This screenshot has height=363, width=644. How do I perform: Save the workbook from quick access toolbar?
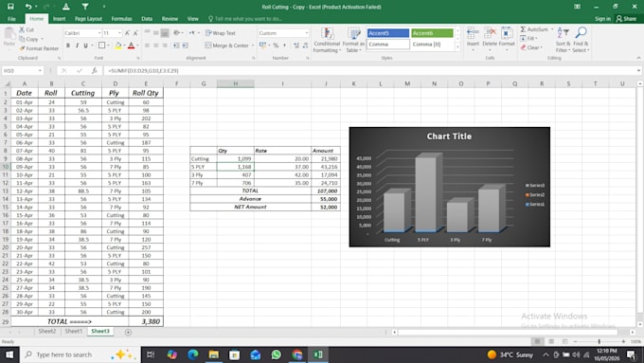coord(10,7)
